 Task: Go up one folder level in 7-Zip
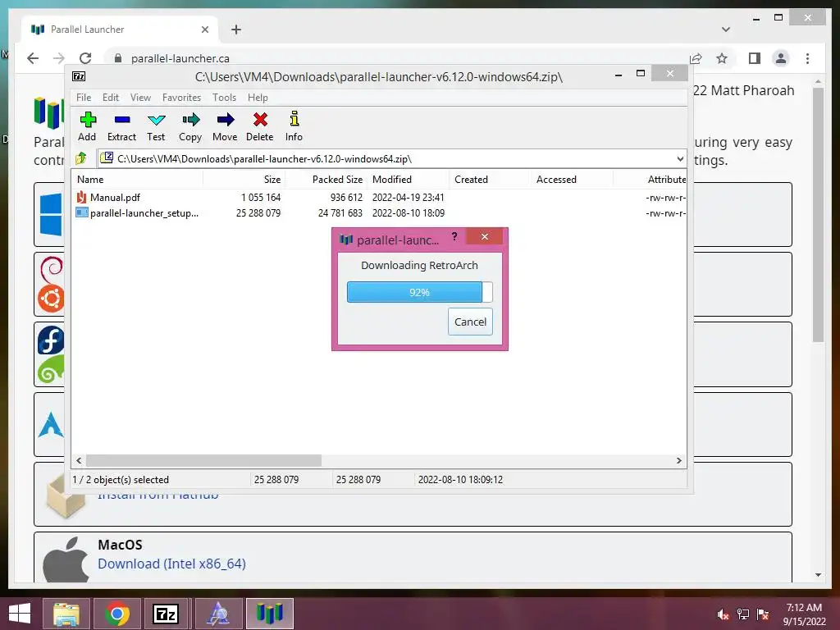click(x=81, y=158)
